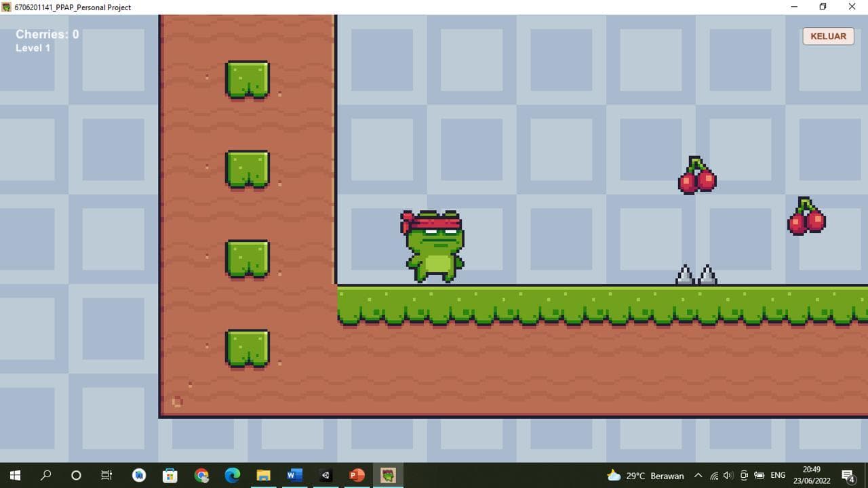Click the lowest green grass block in the dirt wall
The height and width of the screenshot is (488, 868).
[x=248, y=348]
